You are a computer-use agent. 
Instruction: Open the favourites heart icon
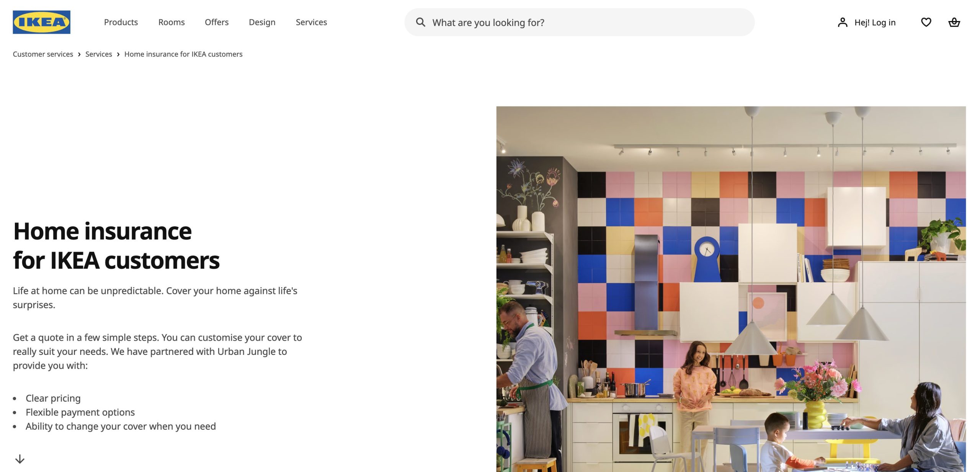(x=926, y=22)
